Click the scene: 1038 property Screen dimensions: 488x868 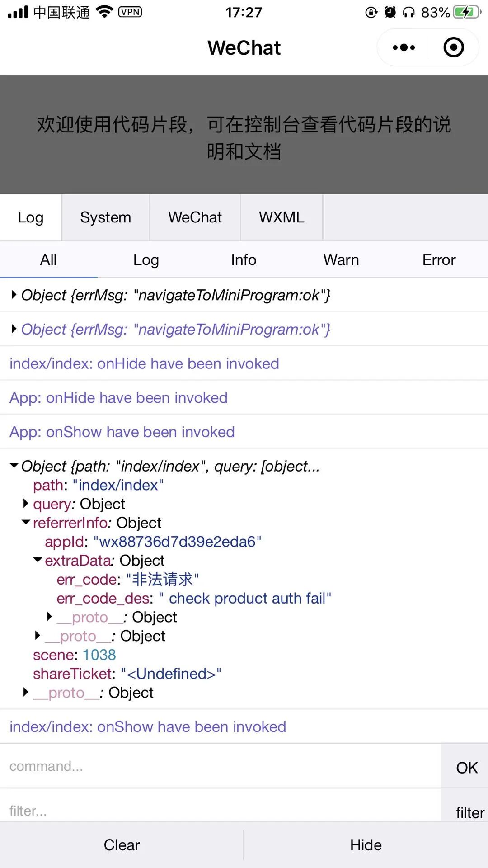[75, 655]
